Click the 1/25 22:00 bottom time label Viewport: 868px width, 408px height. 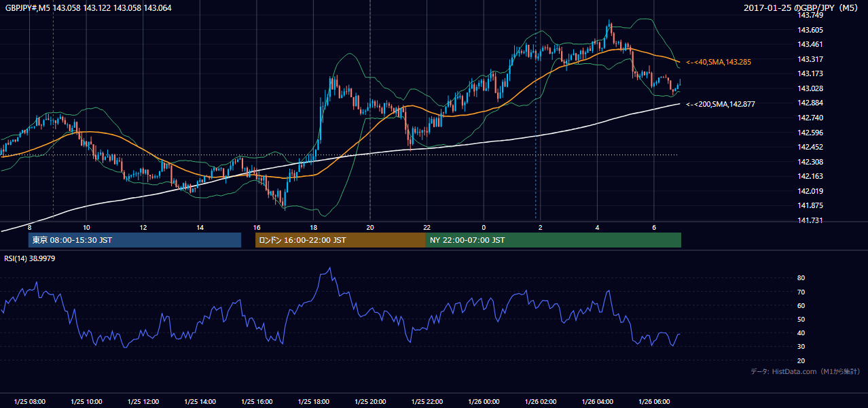[427, 402]
